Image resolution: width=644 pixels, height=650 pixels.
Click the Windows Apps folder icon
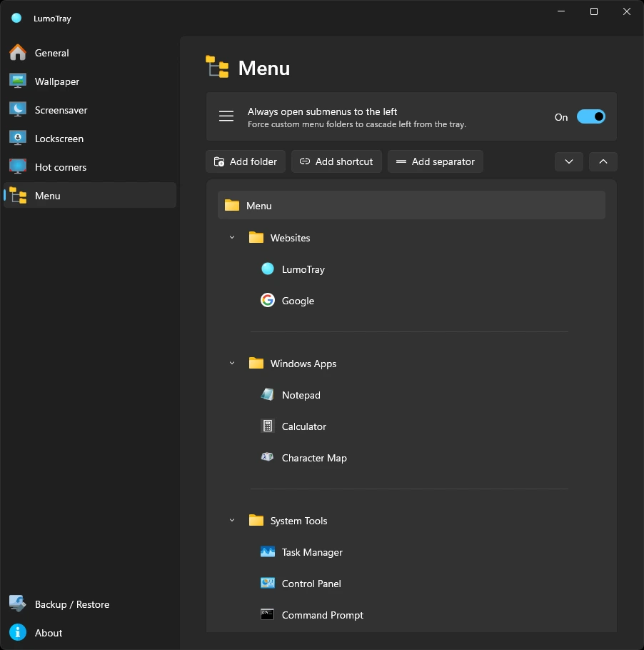click(x=256, y=363)
